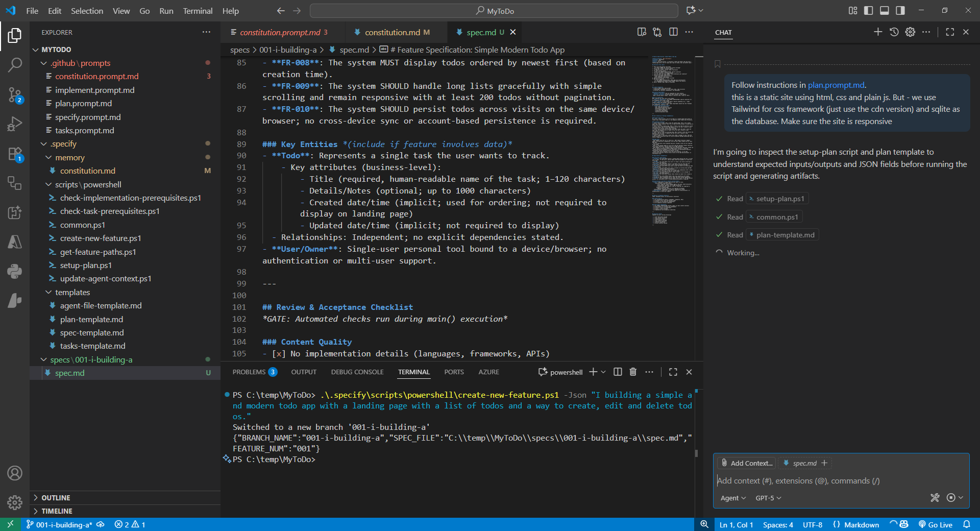Open markdown preview to the side
This screenshot has height=531, width=980.
coord(642,32)
